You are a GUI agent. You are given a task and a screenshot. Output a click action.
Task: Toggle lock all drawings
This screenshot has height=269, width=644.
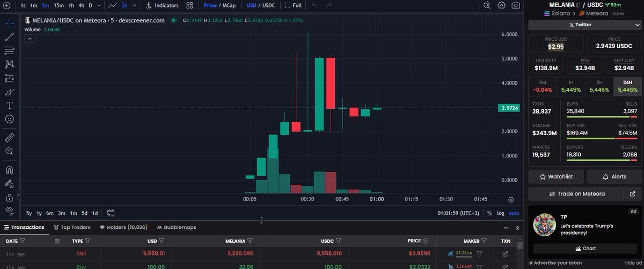point(9,197)
